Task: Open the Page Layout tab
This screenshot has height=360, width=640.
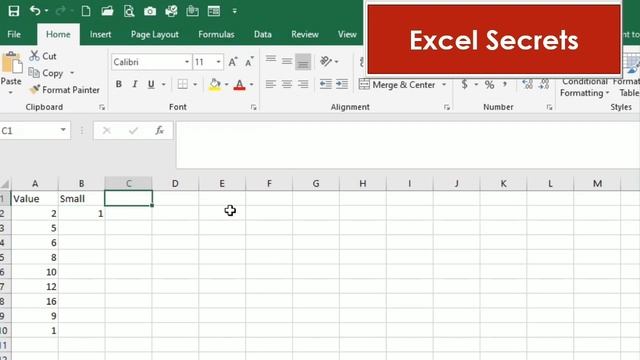Action: tap(154, 35)
